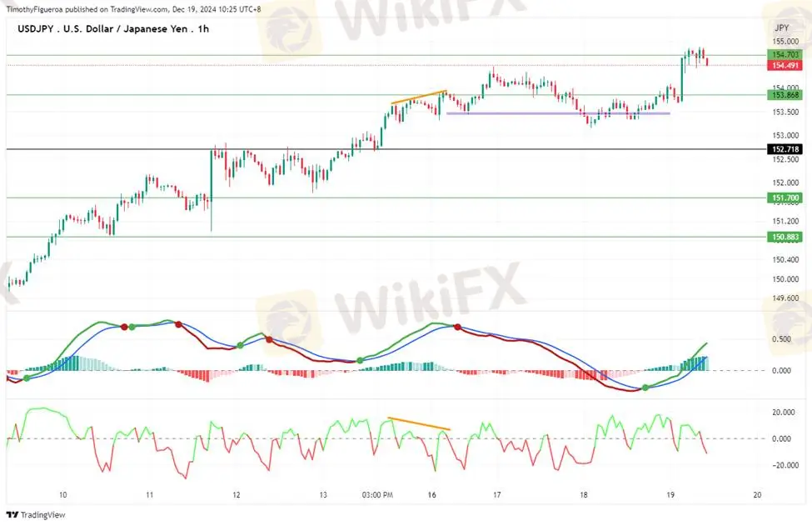Click date 19 on the time axis
The image size is (812, 526).
click(x=670, y=494)
